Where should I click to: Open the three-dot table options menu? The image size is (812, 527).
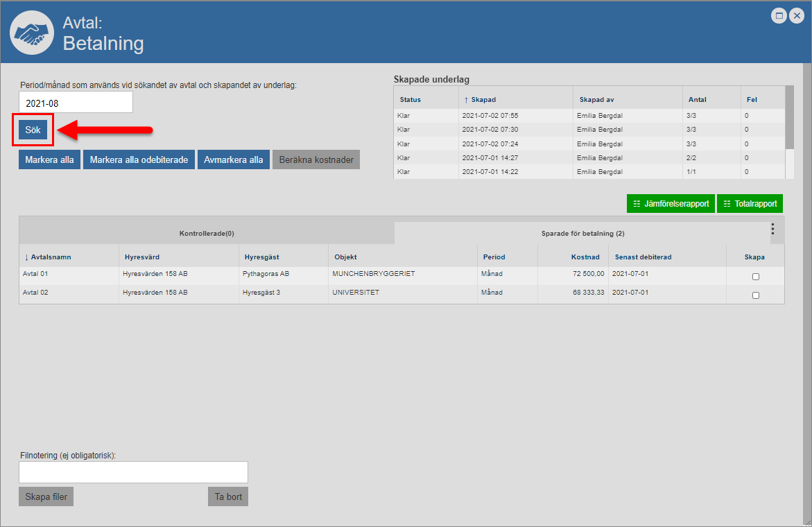[772, 229]
